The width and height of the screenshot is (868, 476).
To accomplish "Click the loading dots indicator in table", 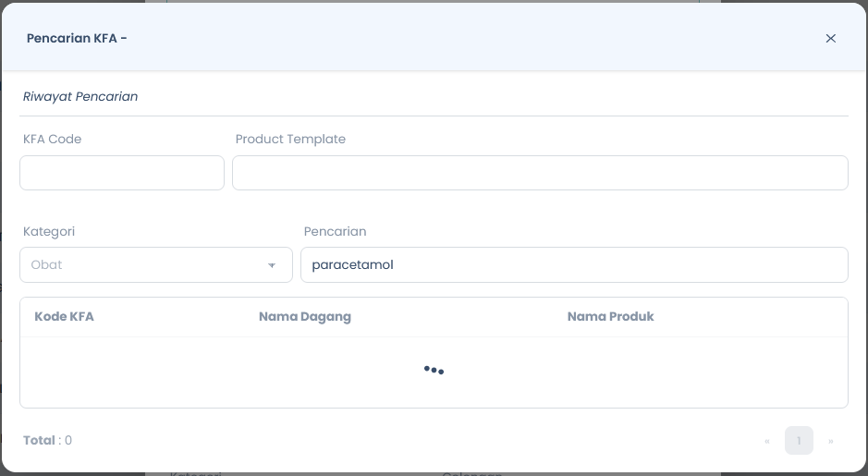I will (x=434, y=370).
